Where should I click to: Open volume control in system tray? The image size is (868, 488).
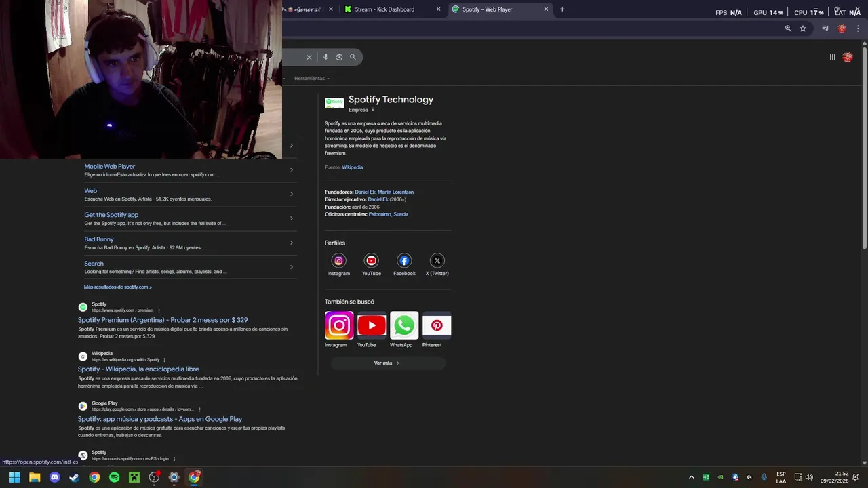pos(809,477)
